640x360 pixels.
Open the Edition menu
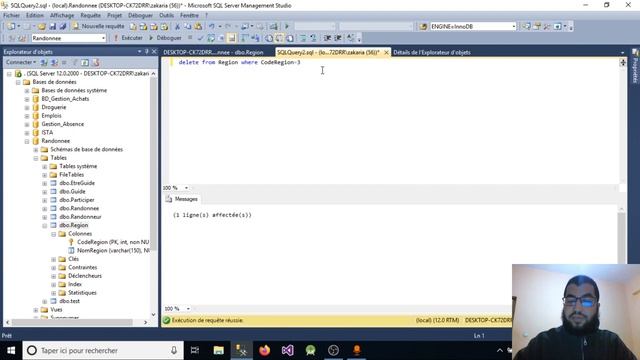pyautogui.click(x=35, y=15)
